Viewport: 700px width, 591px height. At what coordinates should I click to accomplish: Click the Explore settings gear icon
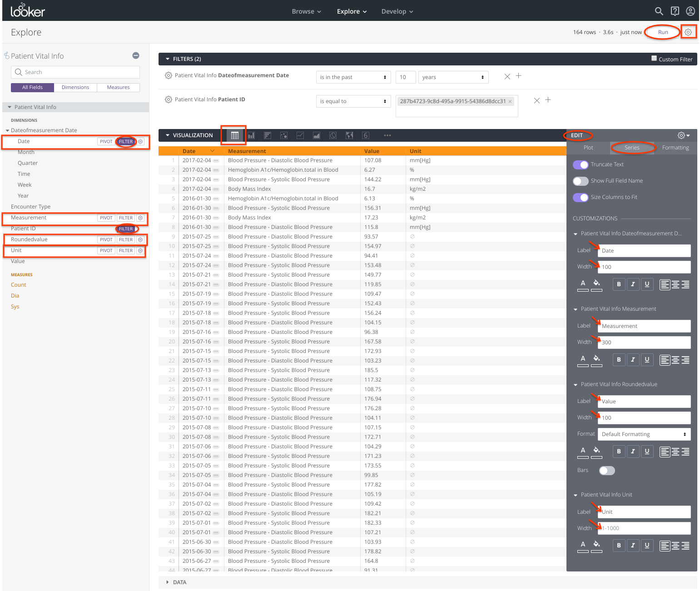tap(688, 32)
